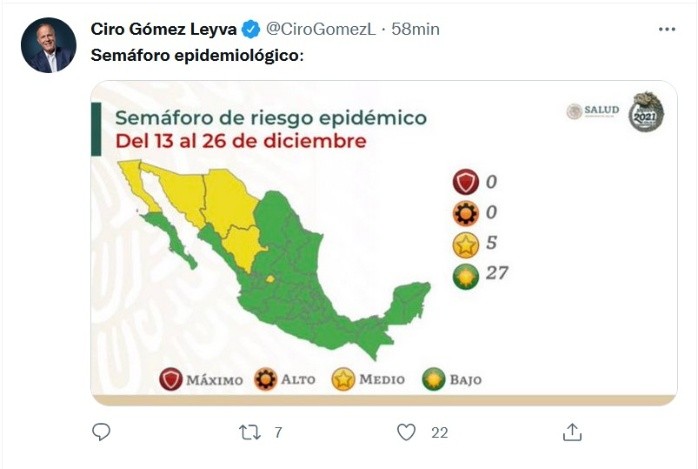Click the 58min timestamp

pyautogui.click(x=415, y=29)
